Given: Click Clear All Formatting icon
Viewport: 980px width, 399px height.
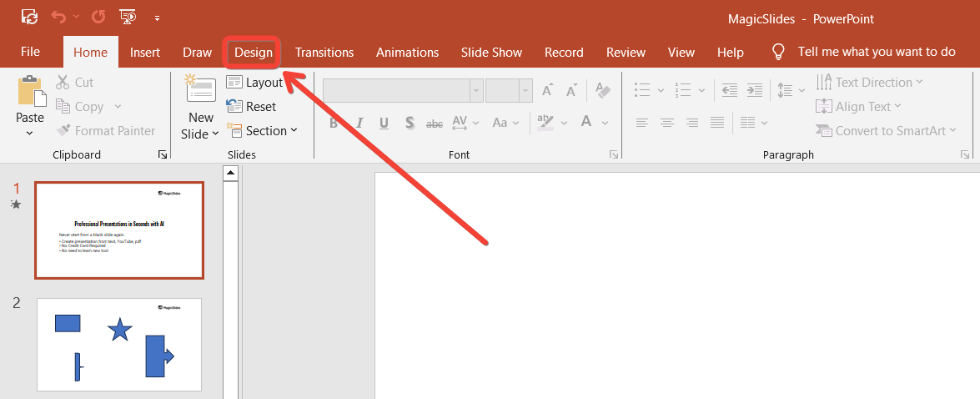Looking at the screenshot, I should pyautogui.click(x=602, y=90).
